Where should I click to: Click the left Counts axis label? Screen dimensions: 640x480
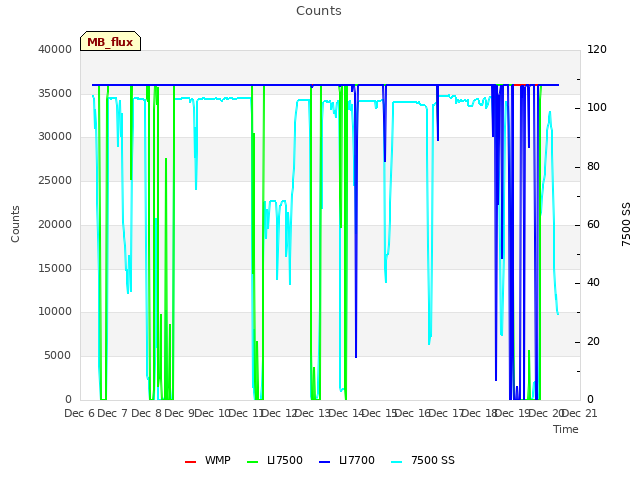pos(15,224)
